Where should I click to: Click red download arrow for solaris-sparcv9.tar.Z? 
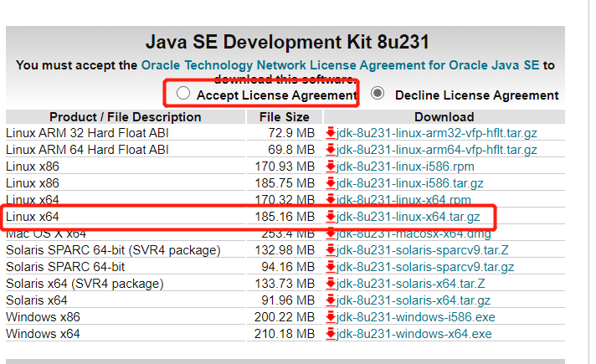(x=331, y=250)
